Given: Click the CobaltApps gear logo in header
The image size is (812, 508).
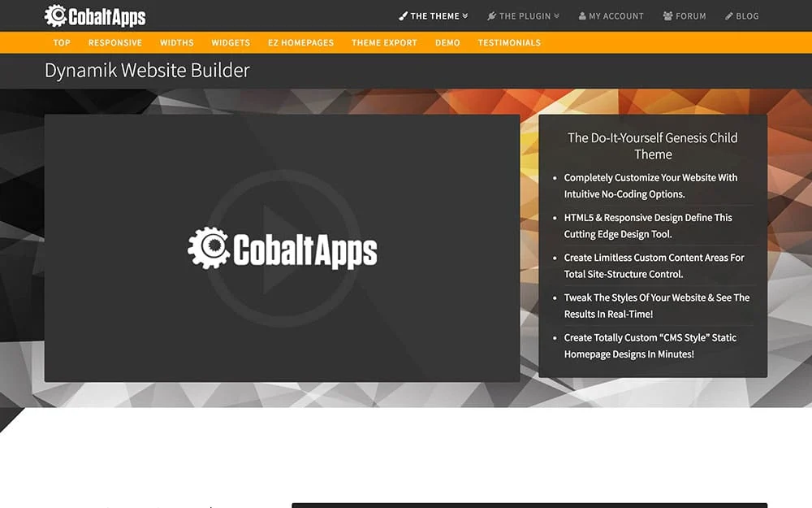Looking at the screenshot, I should coord(56,15).
